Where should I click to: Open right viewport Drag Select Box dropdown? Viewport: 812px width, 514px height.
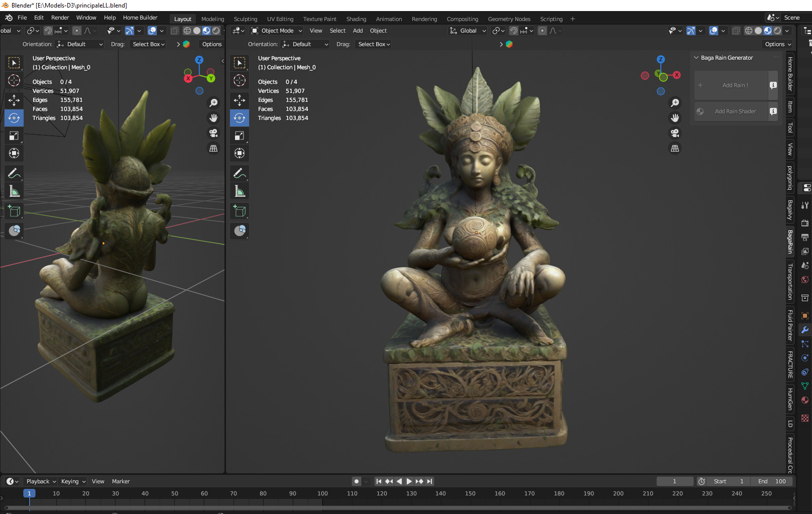point(374,44)
